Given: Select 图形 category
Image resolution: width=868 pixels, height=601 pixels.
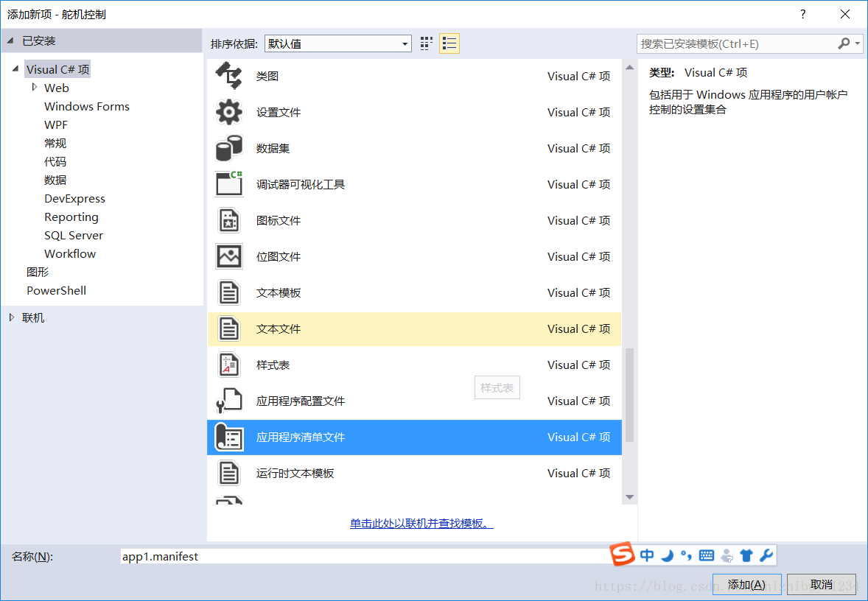Looking at the screenshot, I should coord(38,272).
